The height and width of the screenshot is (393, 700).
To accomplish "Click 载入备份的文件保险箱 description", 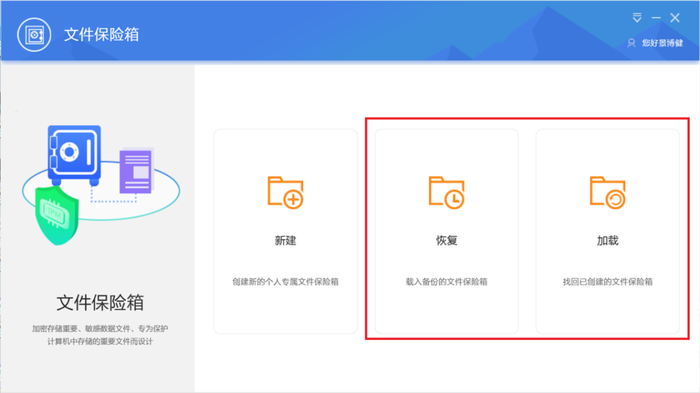I will (x=446, y=282).
